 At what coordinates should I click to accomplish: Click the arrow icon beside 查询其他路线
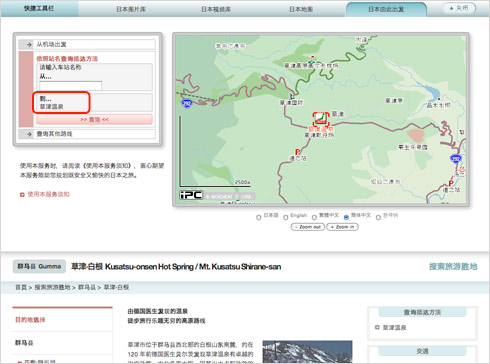(x=29, y=134)
